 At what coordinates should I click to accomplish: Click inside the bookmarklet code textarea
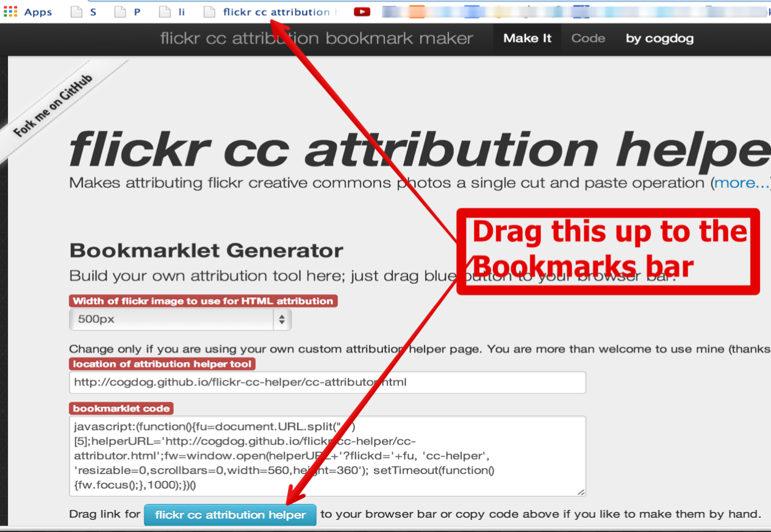click(328, 456)
